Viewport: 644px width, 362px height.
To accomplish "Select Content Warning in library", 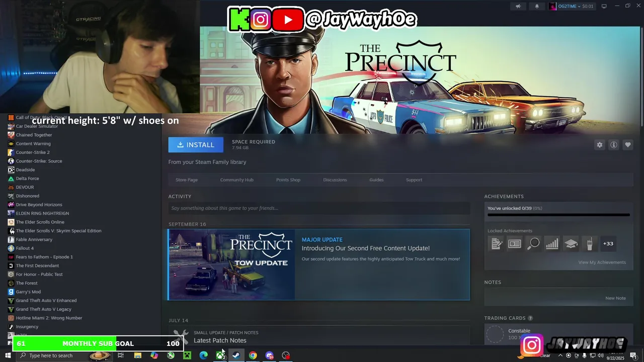I will [x=33, y=144].
